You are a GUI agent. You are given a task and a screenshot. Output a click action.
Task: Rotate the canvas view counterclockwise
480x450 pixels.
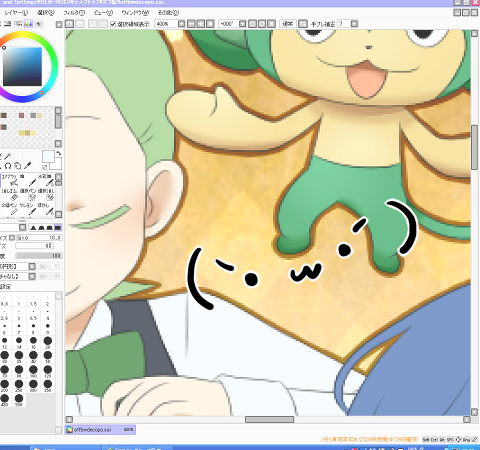click(253, 24)
